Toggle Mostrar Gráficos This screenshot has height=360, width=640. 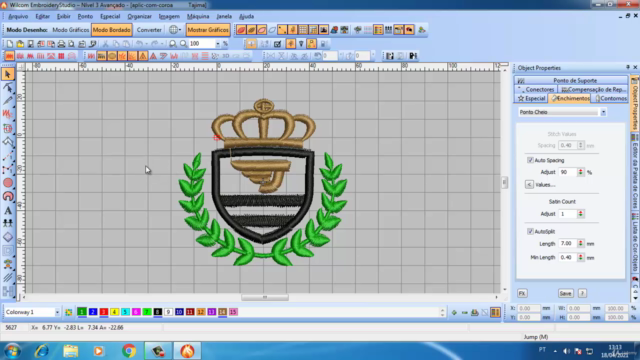coord(208,30)
